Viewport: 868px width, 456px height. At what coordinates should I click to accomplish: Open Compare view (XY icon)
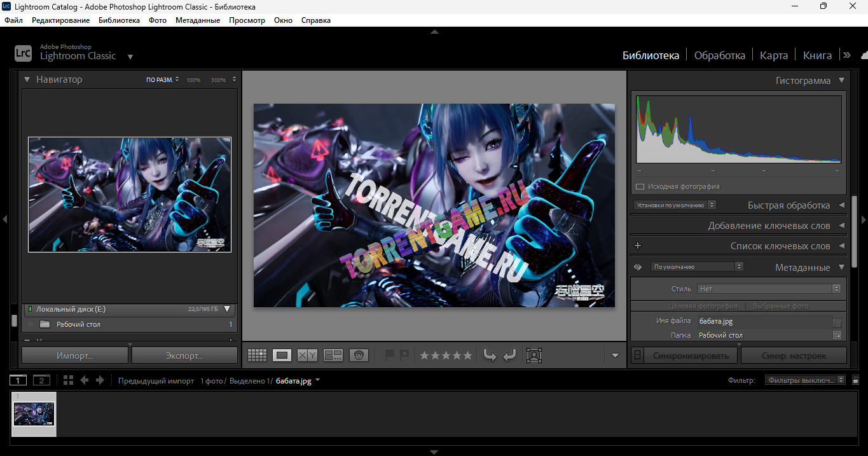point(308,356)
